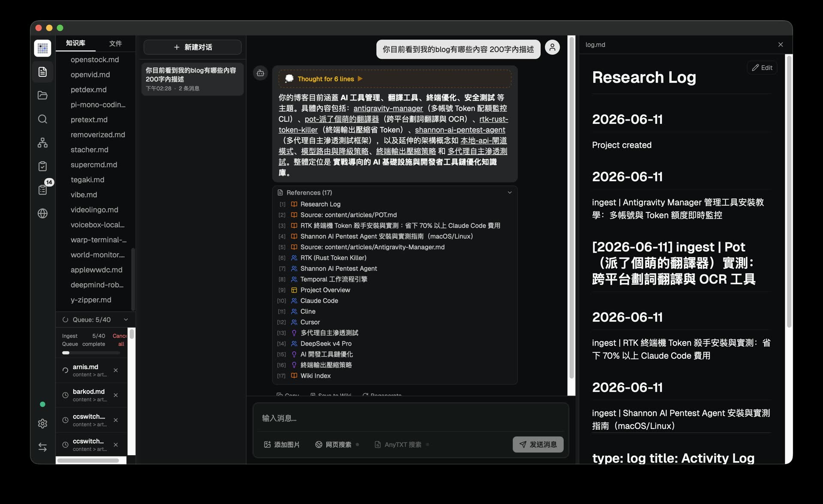Screen dimensions: 823x504
Task: Click the spinner icon next to arnis.md
Action: [x=65, y=370]
